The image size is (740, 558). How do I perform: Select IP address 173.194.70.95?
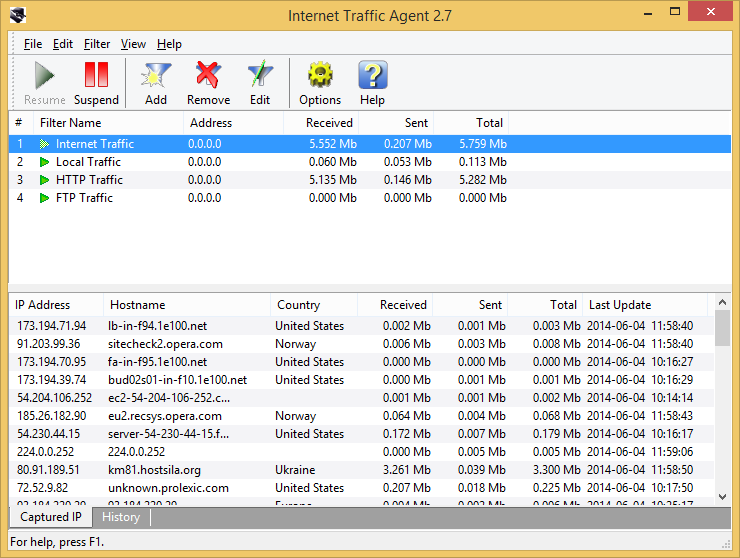pos(51,362)
